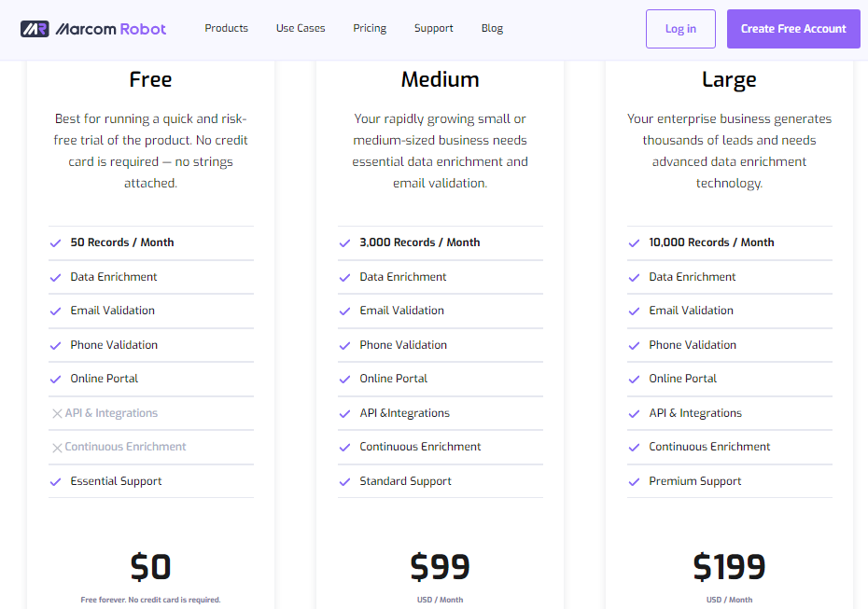Click the checkmark beside 50 Records / Month
Viewport: 868px width, 609px height.
tap(55, 242)
